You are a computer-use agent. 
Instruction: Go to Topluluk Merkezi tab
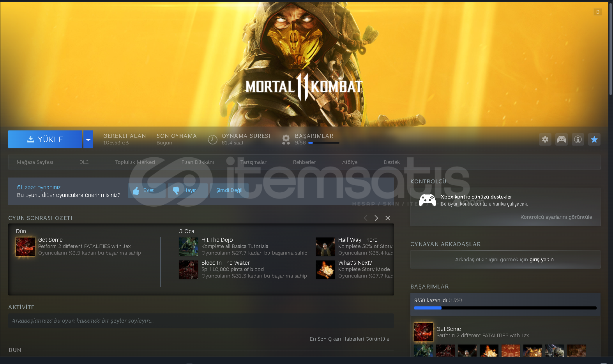pyautogui.click(x=135, y=162)
